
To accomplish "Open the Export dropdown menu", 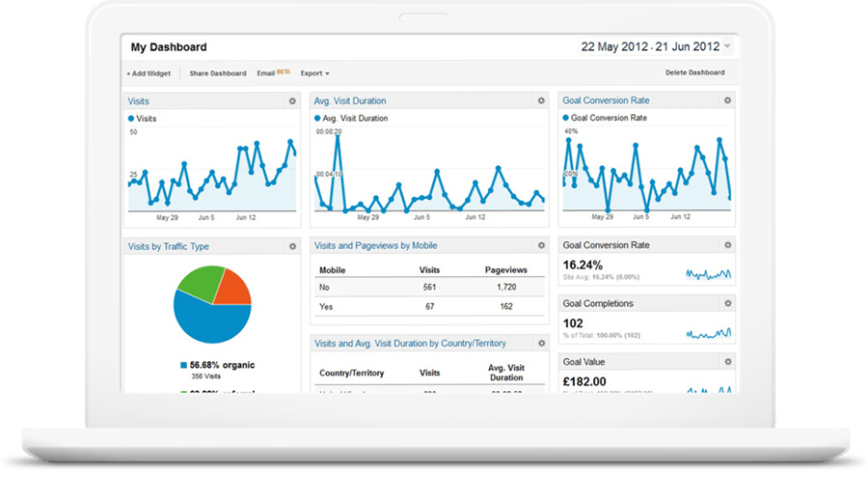I will click(314, 73).
